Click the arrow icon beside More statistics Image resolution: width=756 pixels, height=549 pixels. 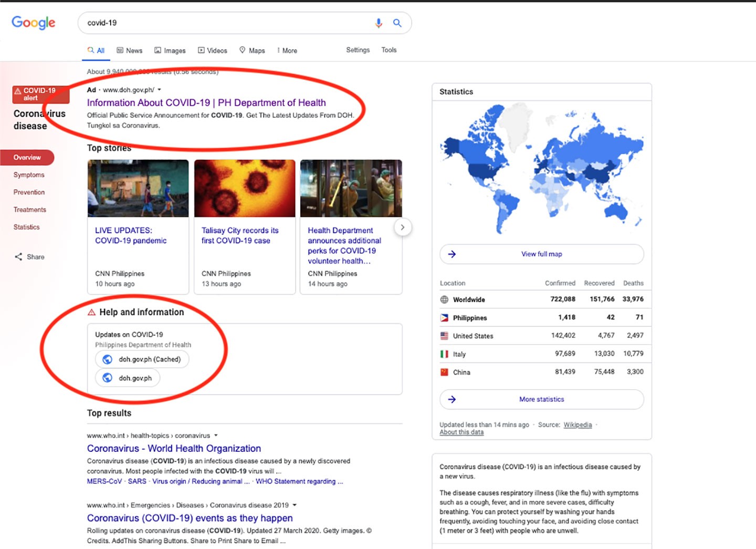pos(452,399)
